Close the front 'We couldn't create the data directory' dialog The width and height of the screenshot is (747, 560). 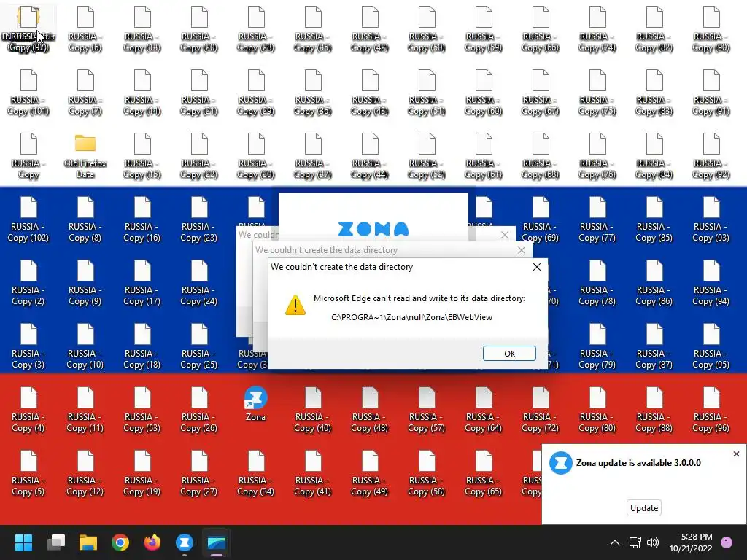point(536,267)
